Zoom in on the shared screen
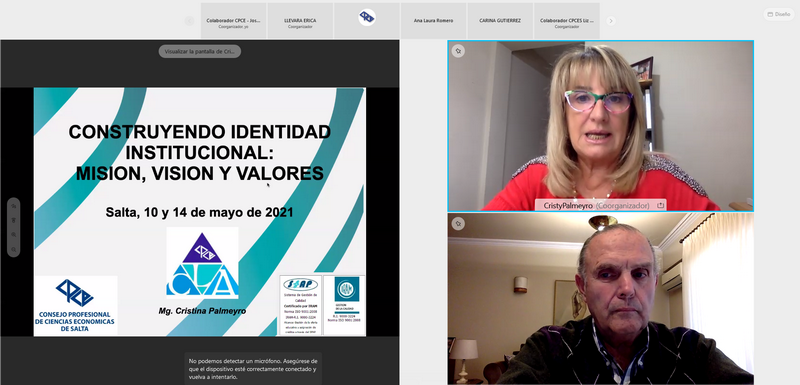Viewport: 800px width, 385px height. click(x=14, y=235)
